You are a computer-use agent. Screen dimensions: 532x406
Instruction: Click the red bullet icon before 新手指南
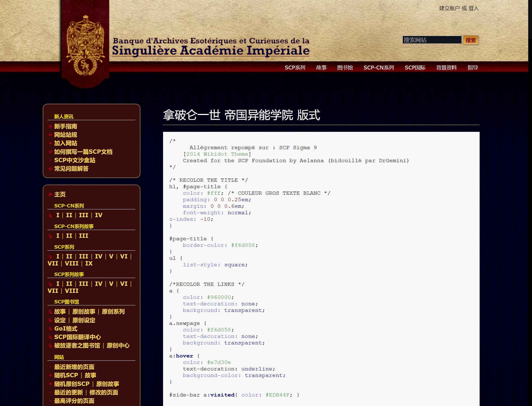pos(50,126)
